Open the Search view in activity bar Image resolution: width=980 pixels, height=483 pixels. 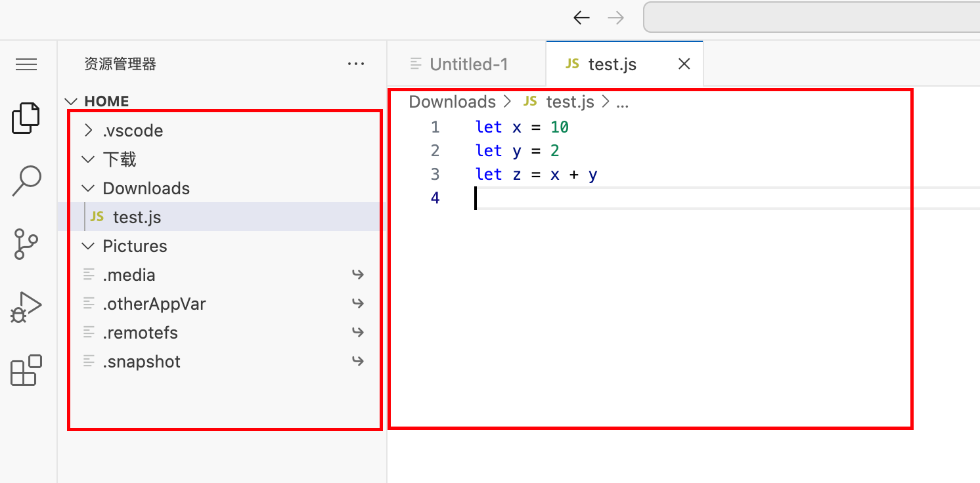[x=26, y=181]
